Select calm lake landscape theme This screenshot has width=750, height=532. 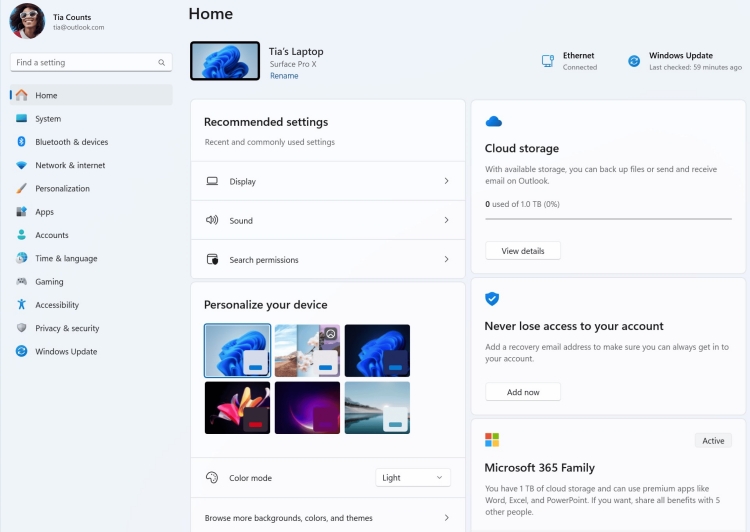click(377, 408)
